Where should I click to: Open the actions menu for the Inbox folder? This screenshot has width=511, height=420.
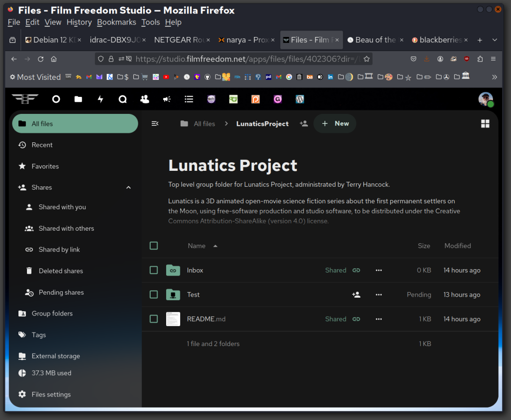[378, 270]
